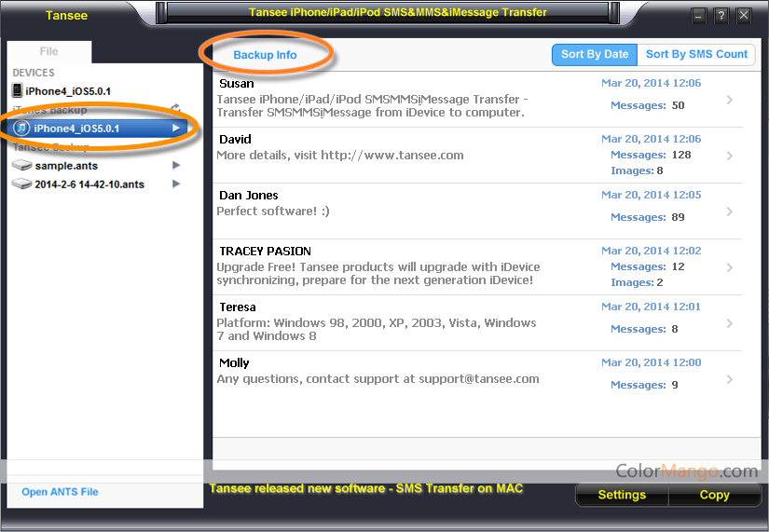Expand the arrow next to sample.ants
The width and height of the screenshot is (769, 532).
176,165
